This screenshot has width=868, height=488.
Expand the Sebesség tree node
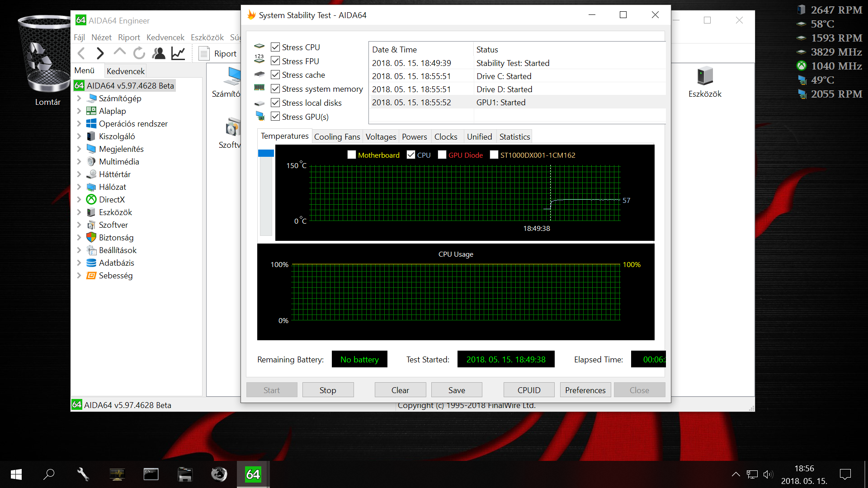point(79,275)
